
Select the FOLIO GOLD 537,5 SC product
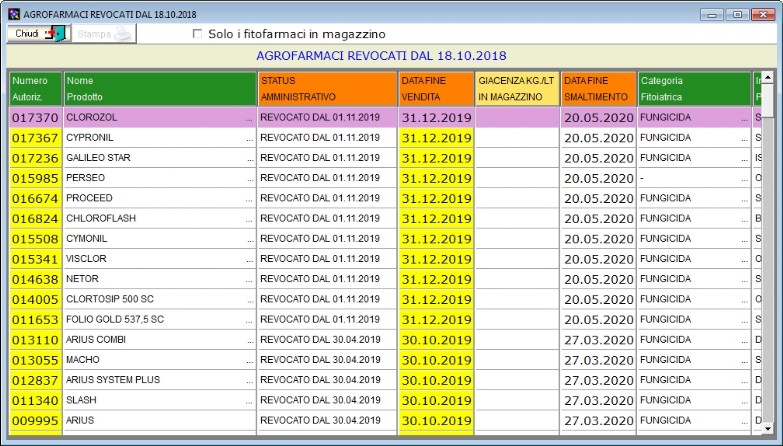coord(115,319)
